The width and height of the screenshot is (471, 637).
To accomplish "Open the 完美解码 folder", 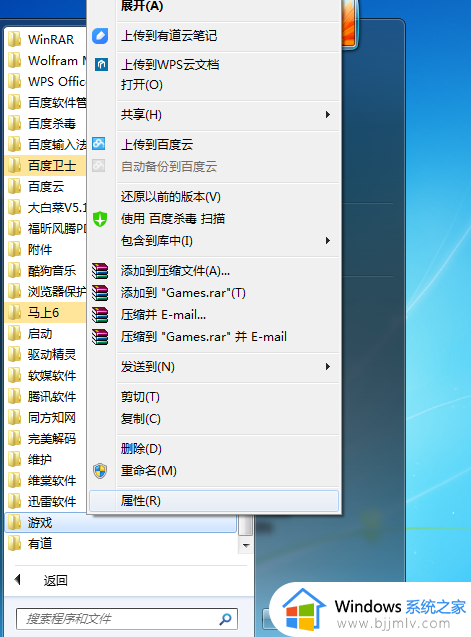I will click(46, 439).
